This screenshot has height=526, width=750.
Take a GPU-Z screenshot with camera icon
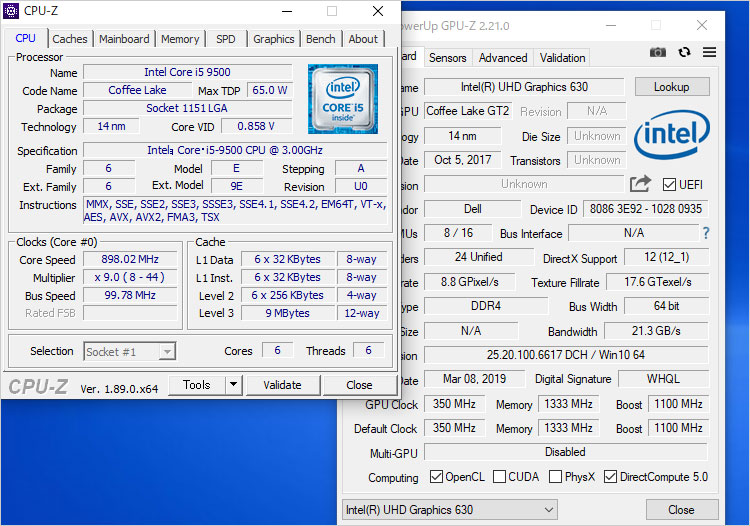click(x=658, y=52)
